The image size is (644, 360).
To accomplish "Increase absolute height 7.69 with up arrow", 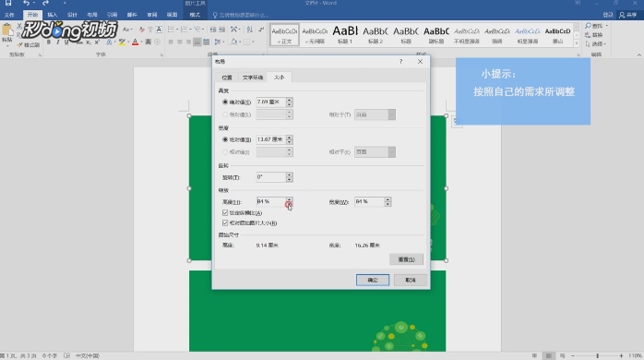I will [289, 100].
